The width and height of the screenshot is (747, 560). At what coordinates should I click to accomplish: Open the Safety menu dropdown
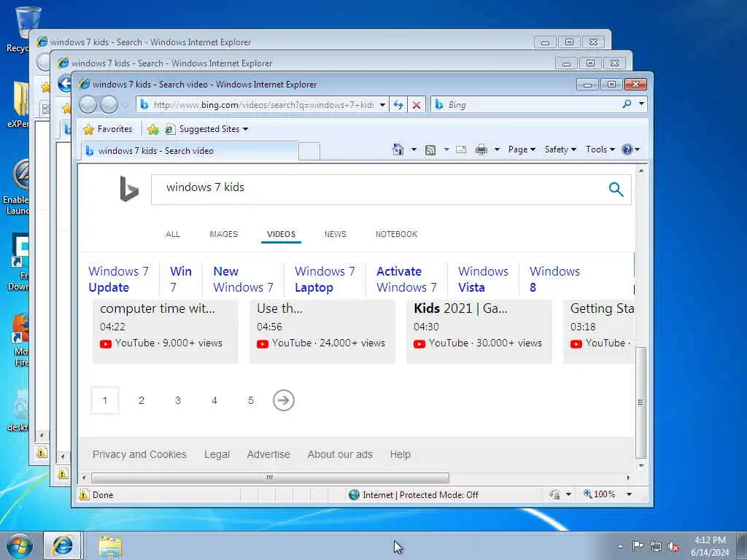[x=560, y=149]
